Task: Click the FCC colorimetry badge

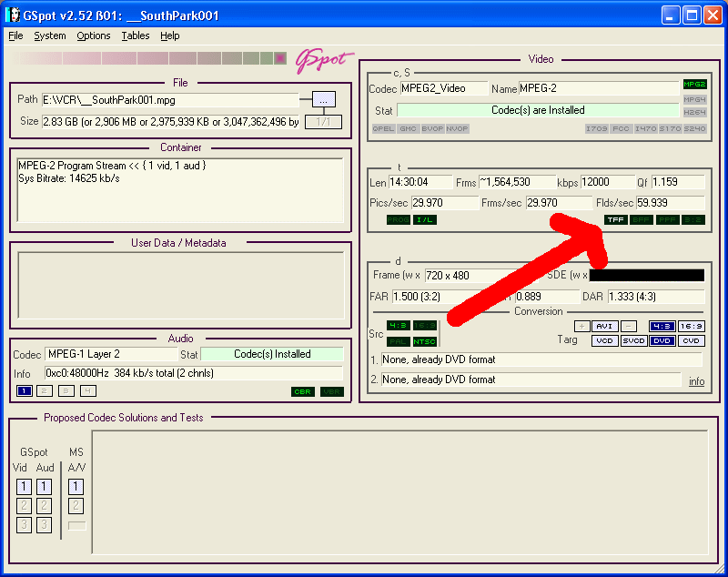Action: (622, 128)
